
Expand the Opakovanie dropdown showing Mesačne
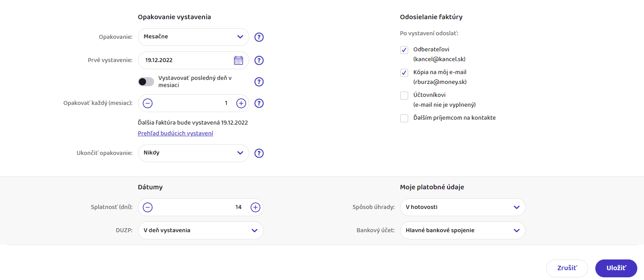coord(193,37)
